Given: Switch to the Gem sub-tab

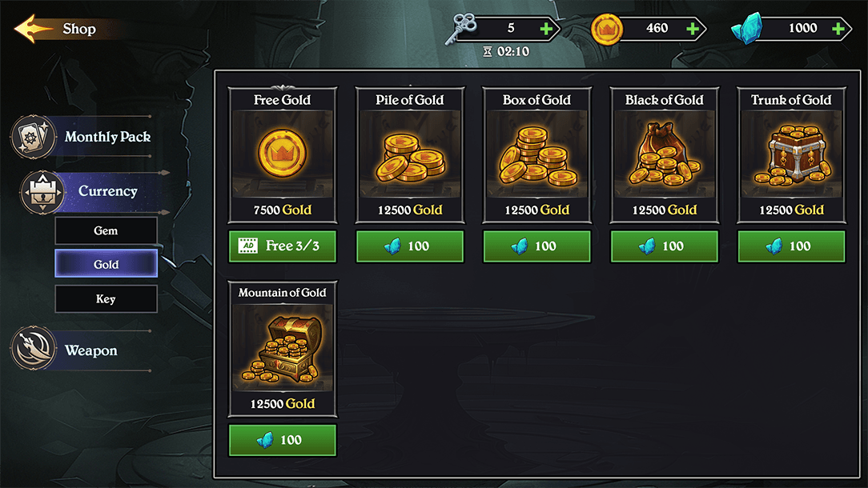Looking at the screenshot, I should pos(106,230).
